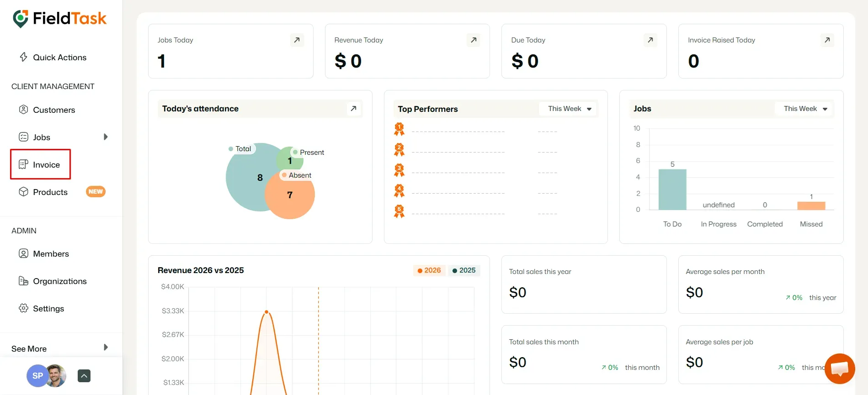Image resolution: width=868 pixels, height=395 pixels.
Task: Open Due Today card arrow icon
Action: pyautogui.click(x=650, y=40)
